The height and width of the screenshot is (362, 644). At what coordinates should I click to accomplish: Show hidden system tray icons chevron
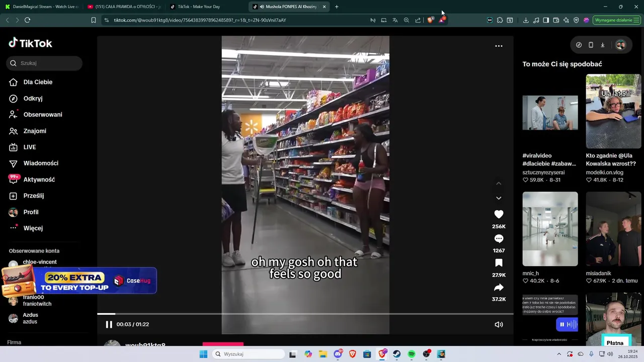pos(559,354)
